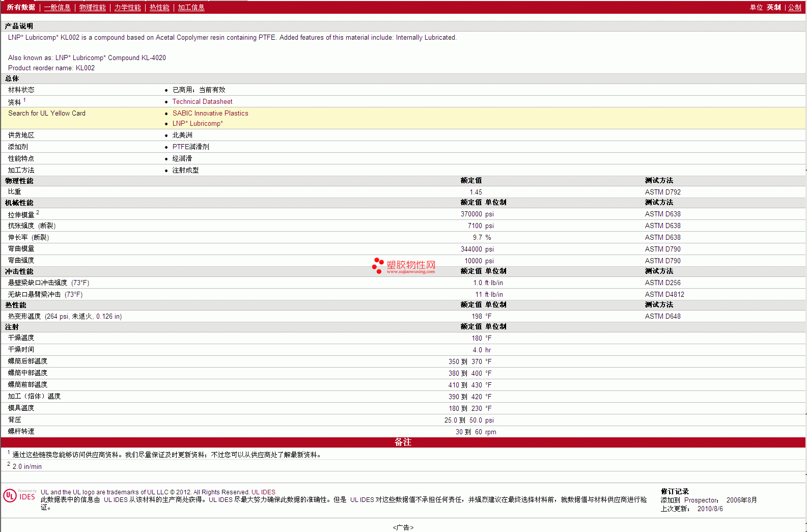This screenshot has width=807, height=532.
Task: Click the ASTM D648 test method
Action: [x=662, y=316]
